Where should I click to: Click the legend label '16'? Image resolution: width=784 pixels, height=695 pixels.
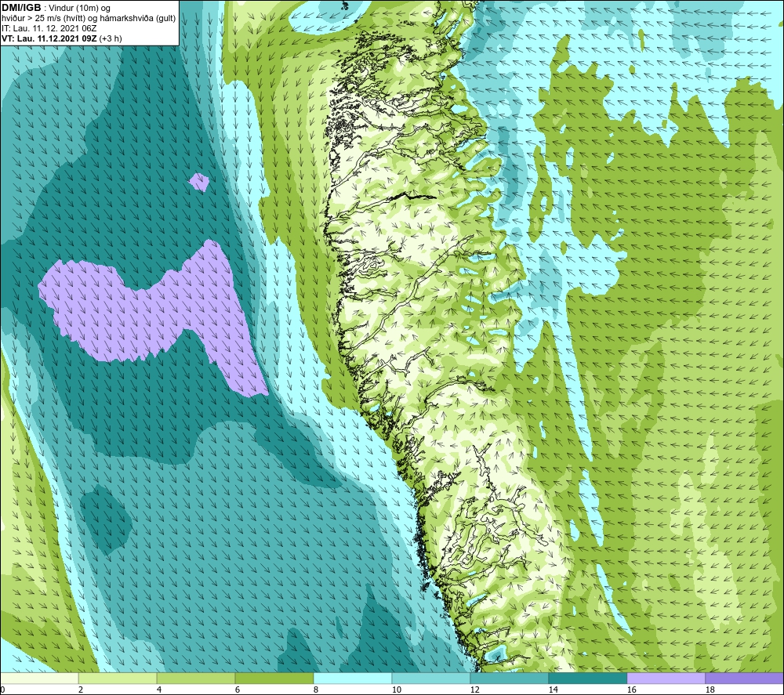click(x=631, y=690)
